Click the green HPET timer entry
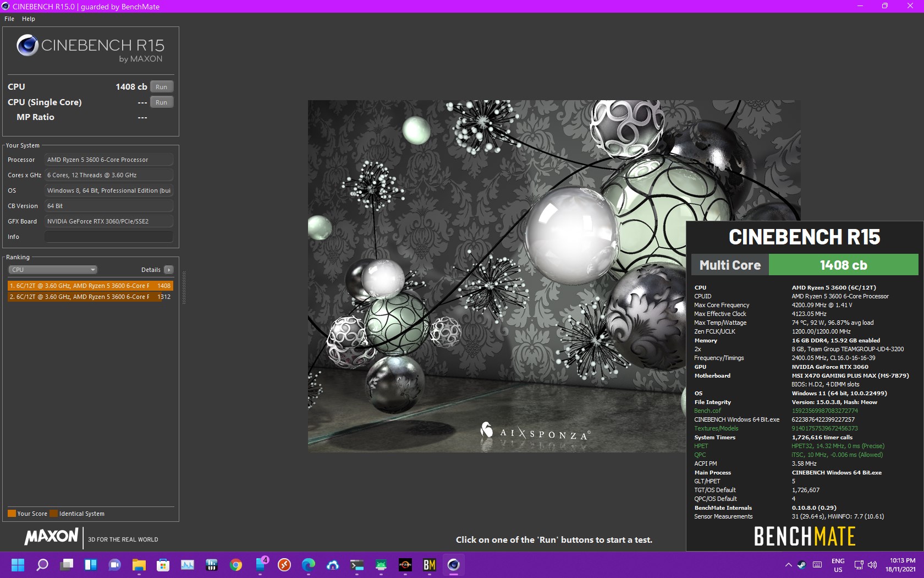The height and width of the screenshot is (578, 924). 701,446
